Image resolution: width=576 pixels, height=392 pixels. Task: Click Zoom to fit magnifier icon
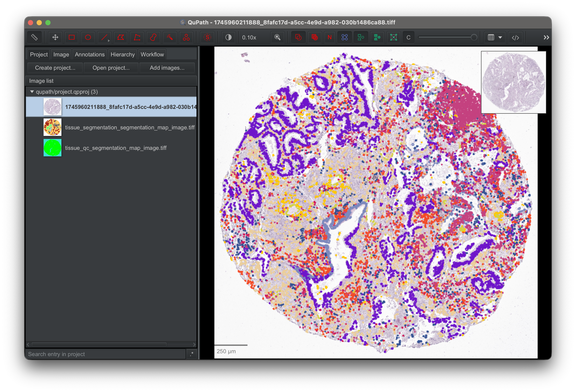[278, 37]
